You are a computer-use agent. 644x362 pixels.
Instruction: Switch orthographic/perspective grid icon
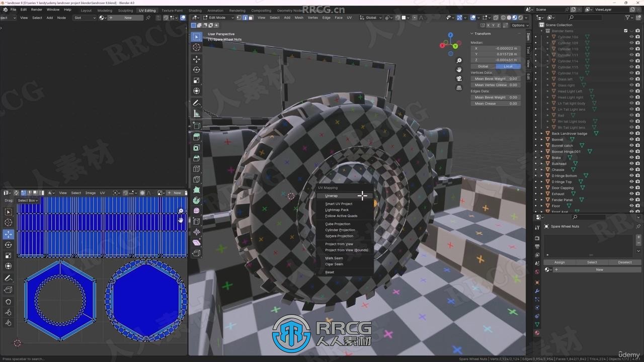pyautogui.click(x=459, y=88)
